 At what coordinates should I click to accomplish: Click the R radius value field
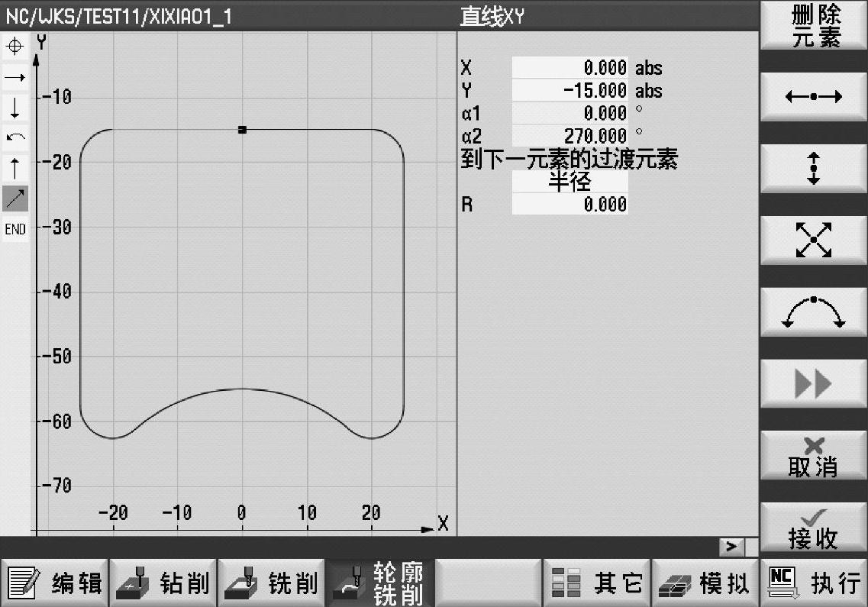coord(570,204)
